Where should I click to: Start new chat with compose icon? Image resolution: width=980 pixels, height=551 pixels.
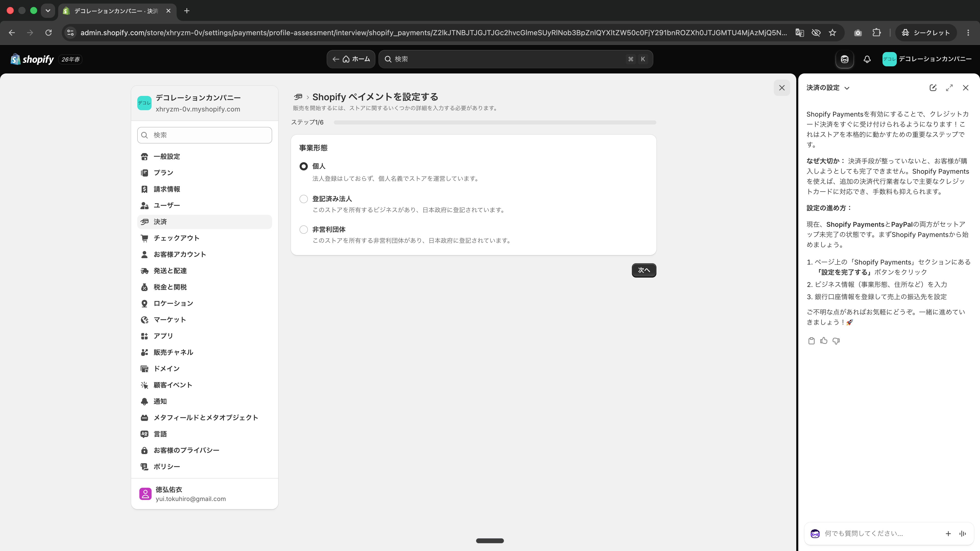(x=933, y=88)
